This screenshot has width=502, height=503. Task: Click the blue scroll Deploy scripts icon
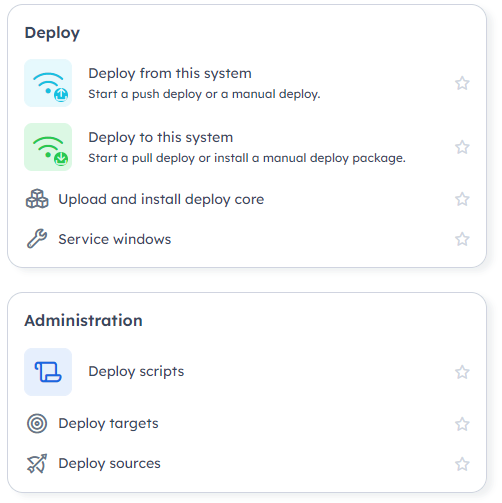click(x=48, y=372)
